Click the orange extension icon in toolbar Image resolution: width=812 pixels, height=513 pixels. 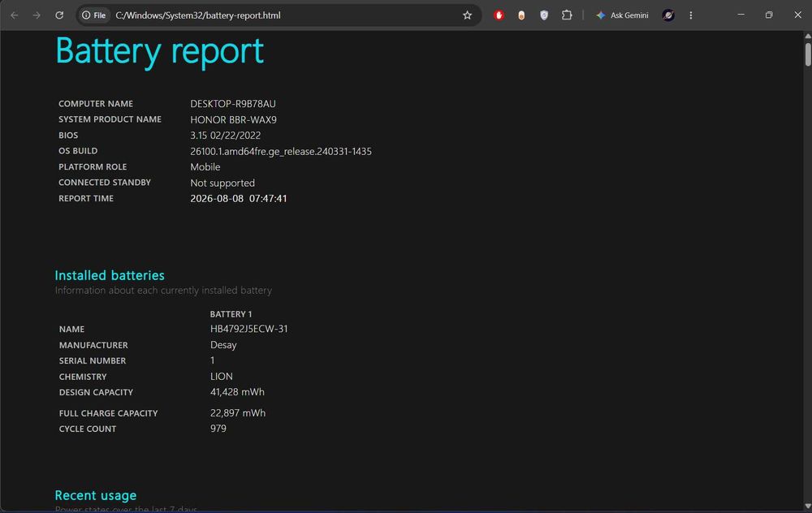pyautogui.click(x=521, y=15)
